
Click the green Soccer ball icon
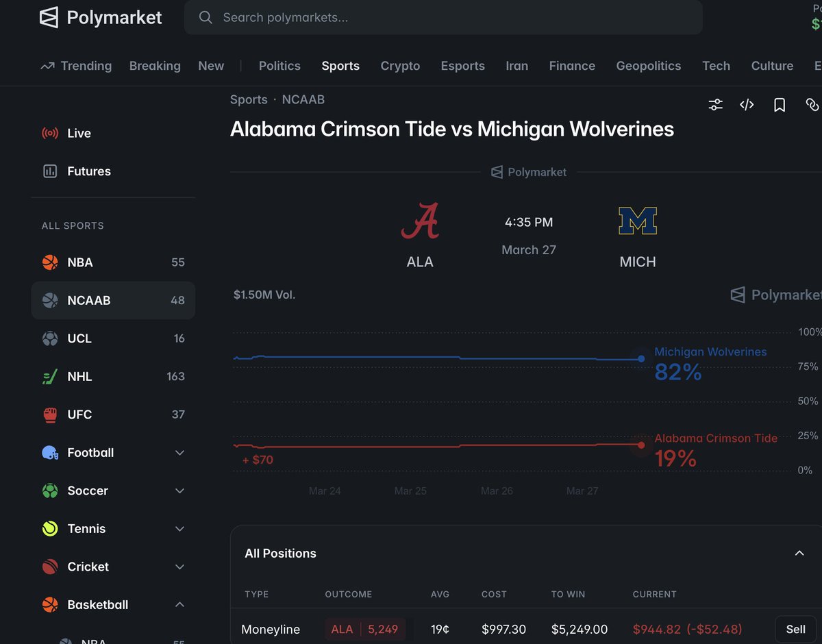[x=50, y=491]
